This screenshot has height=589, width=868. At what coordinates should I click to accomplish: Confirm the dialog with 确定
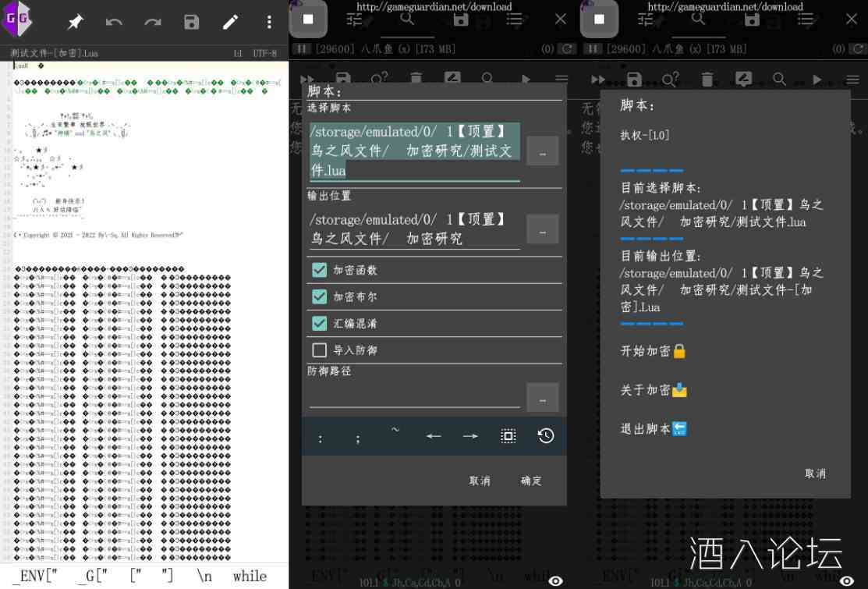coord(531,481)
